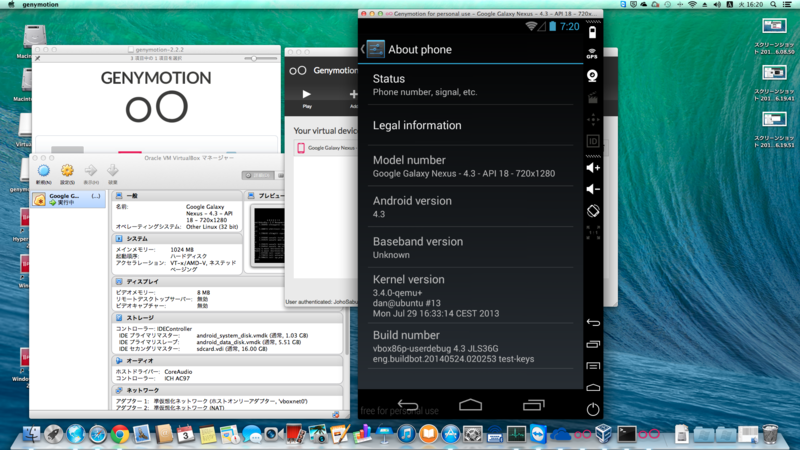This screenshot has height=450, width=800.
Task: Open battery widget in Genymotion side toolbar
Action: click(x=592, y=33)
